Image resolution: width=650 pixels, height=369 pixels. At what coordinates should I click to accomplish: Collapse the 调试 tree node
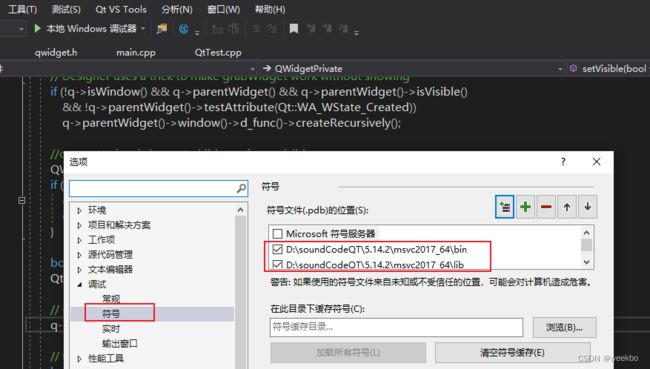[79, 284]
